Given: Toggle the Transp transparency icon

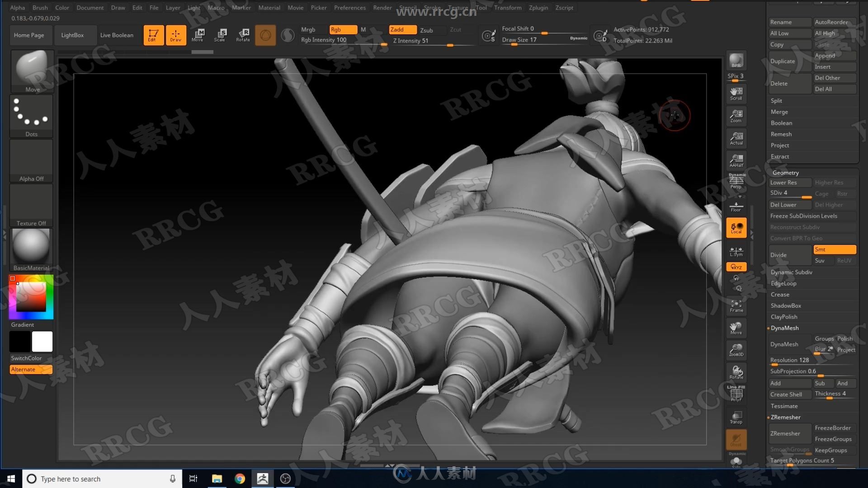Looking at the screenshot, I should [736, 418].
